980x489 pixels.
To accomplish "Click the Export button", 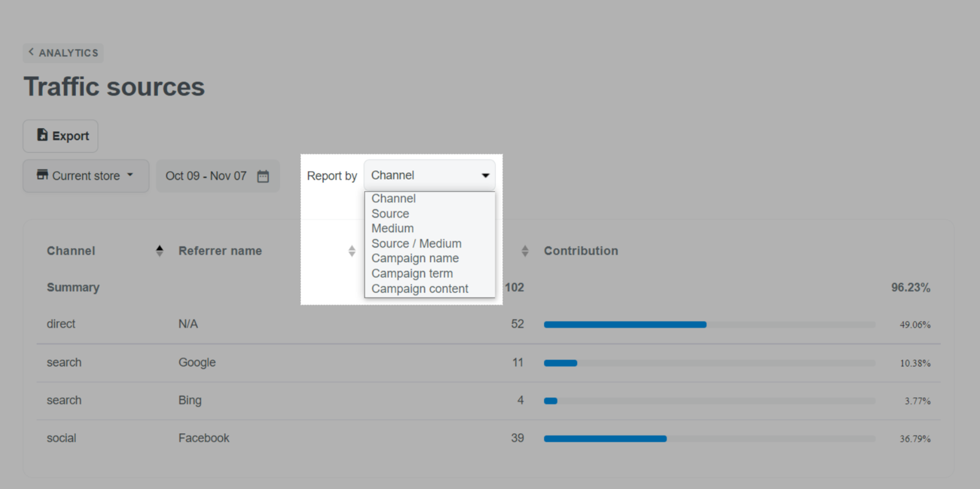I will [61, 136].
